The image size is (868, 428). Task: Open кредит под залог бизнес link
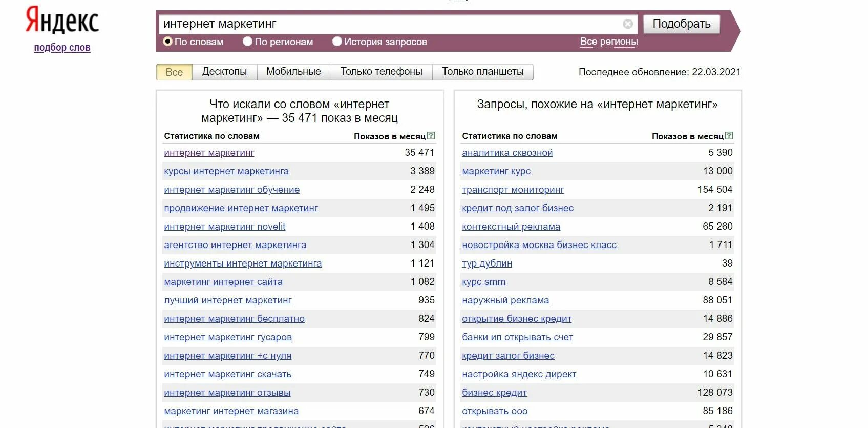pyautogui.click(x=518, y=208)
